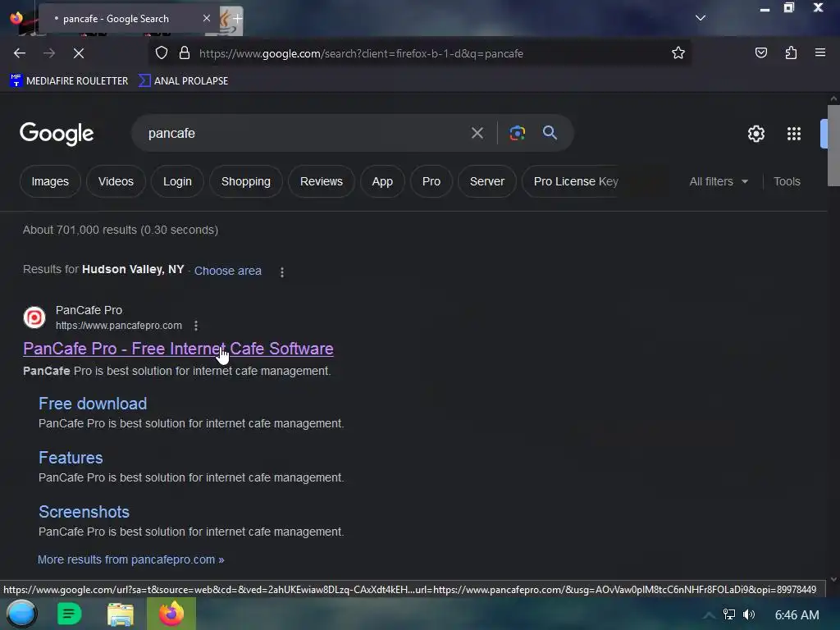
Task: Switch to Videos results
Action: tap(116, 181)
